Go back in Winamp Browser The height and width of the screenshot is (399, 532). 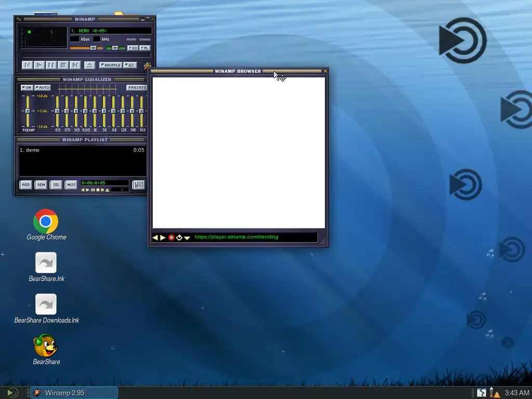click(155, 237)
